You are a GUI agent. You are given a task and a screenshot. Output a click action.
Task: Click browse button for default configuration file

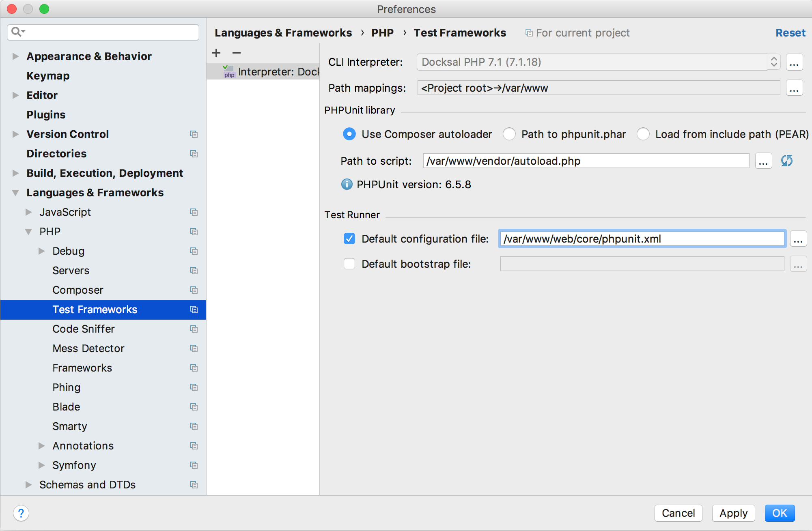click(x=798, y=239)
